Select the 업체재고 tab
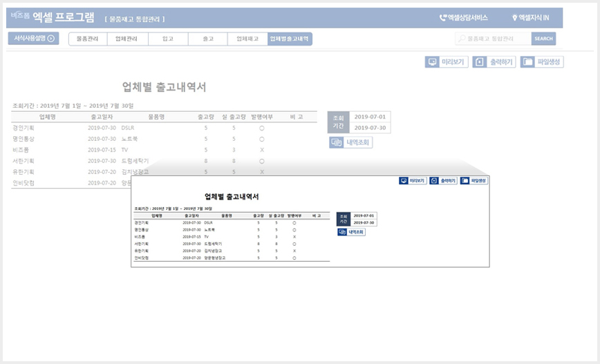Screen dimensions: 600x364 coord(247,39)
